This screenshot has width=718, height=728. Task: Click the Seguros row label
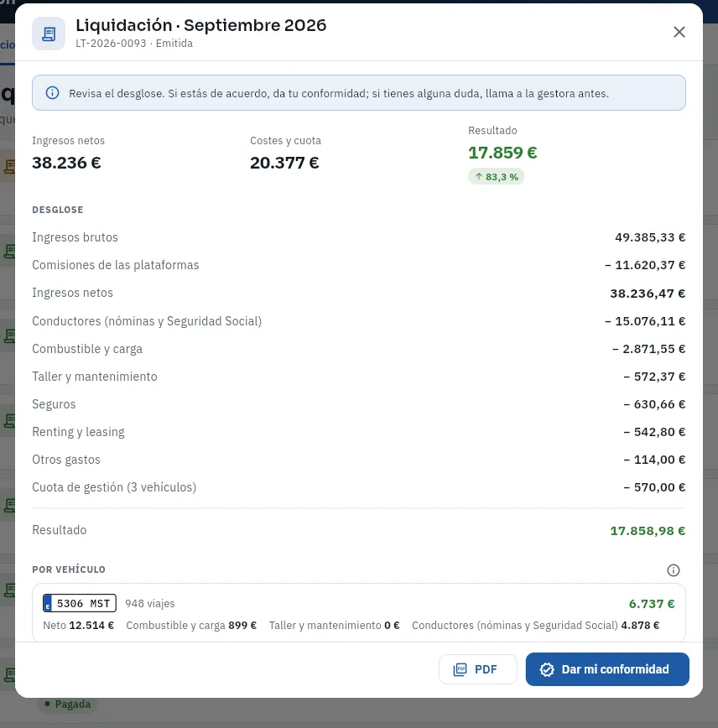tap(54, 404)
